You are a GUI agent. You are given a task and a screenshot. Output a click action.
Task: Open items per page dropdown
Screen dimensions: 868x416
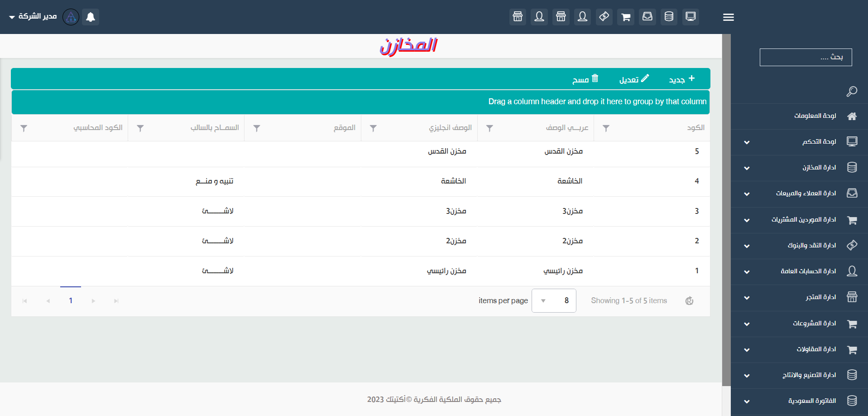click(x=554, y=301)
